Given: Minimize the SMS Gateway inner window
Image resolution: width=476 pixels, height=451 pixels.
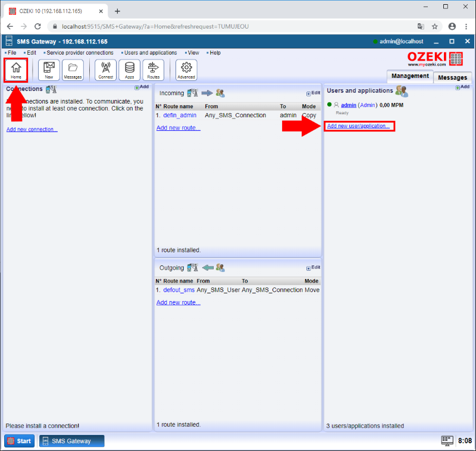Looking at the screenshot, I should tap(436, 42).
